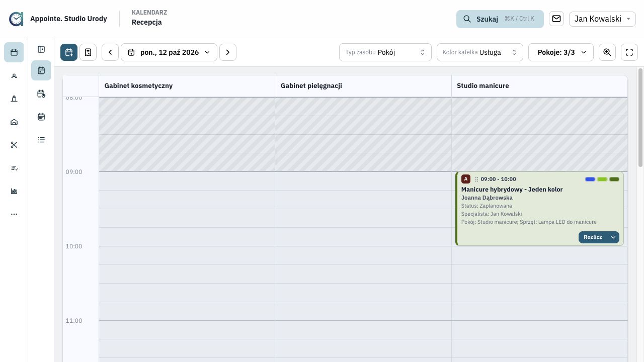Open the clients (person) section in the sidebar
The height and width of the screenshot is (362, 644).
pyautogui.click(x=14, y=76)
